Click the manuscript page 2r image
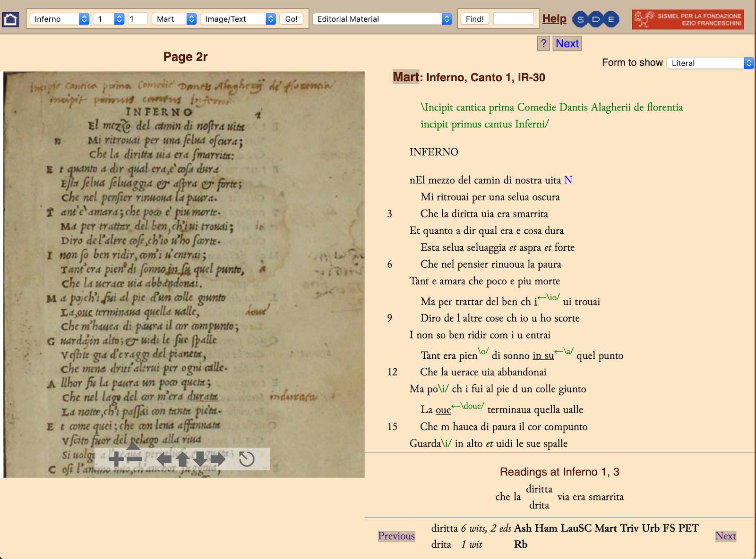 point(184,274)
